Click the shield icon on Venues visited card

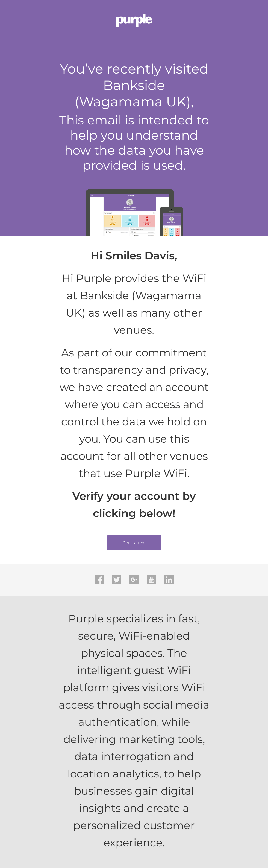click(x=113, y=217)
